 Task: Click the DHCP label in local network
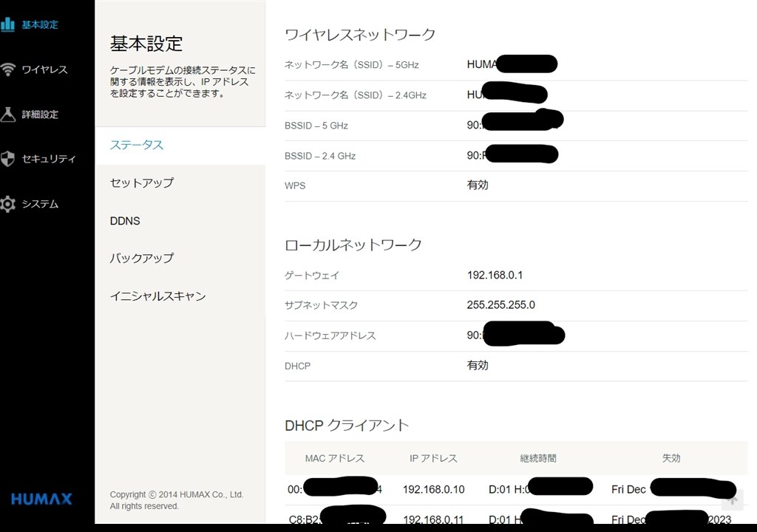point(297,366)
